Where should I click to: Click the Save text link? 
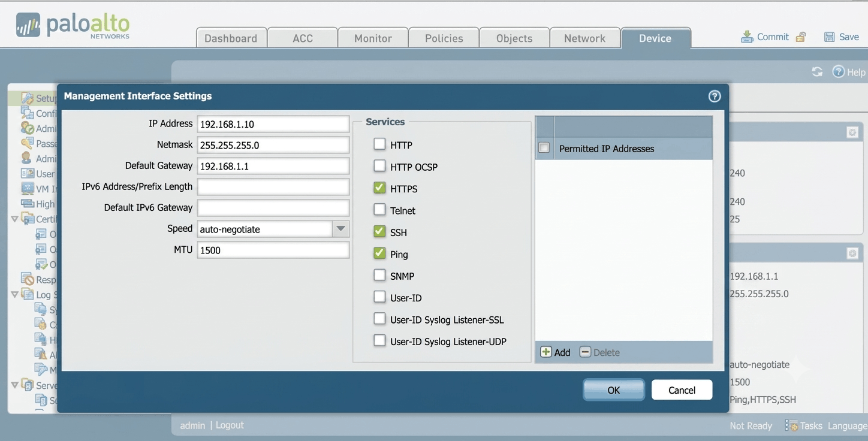pyautogui.click(x=849, y=37)
